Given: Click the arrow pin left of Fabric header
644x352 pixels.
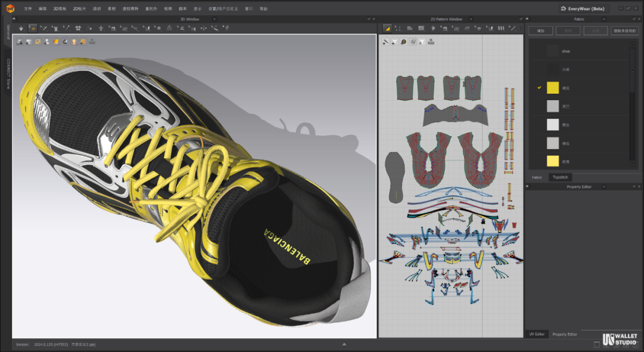Looking at the screenshot, I should click(x=527, y=19).
